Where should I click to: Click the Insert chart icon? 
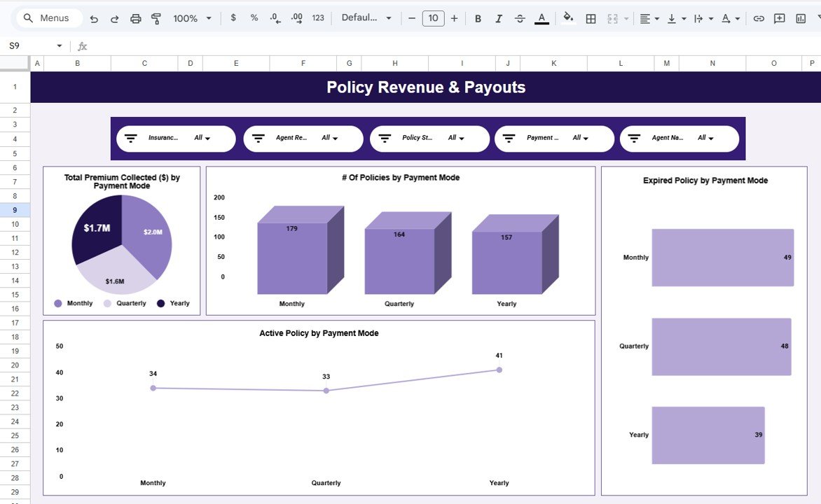[x=800, y=18]
